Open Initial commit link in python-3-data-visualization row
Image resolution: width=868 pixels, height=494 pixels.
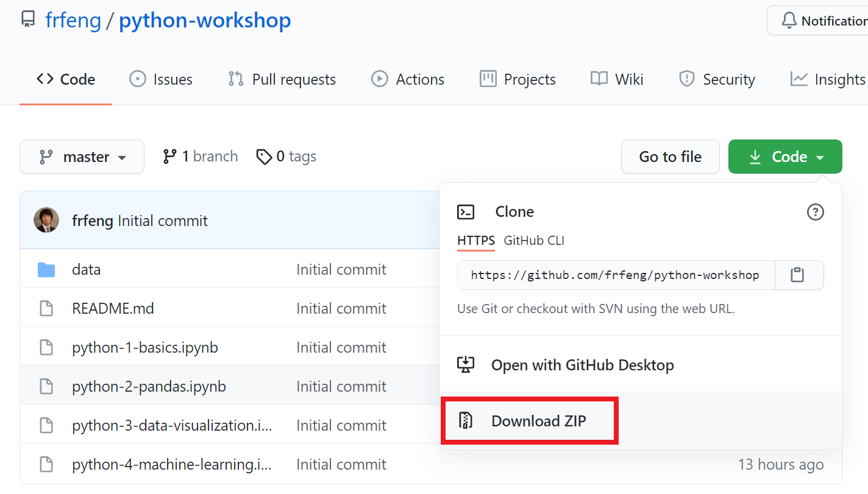tap(341, 425)
